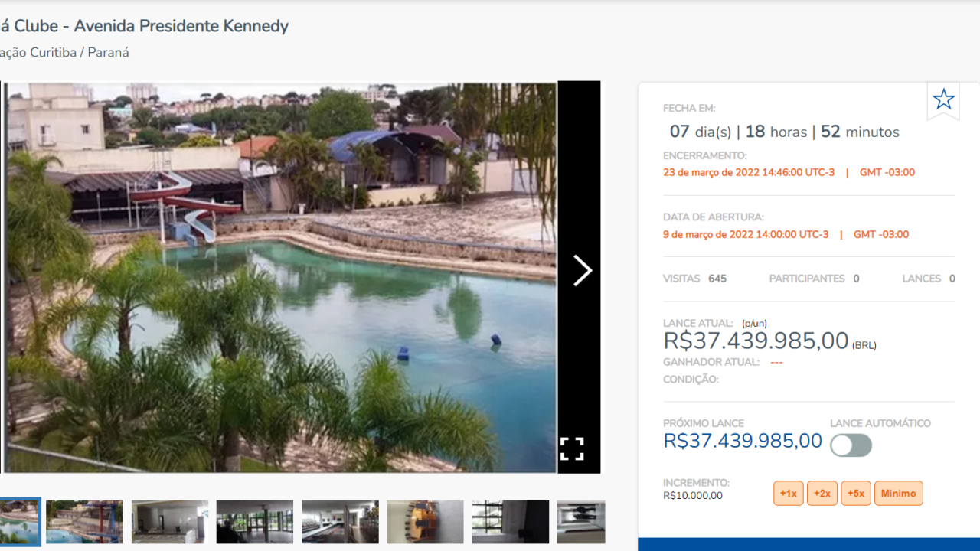Show next photo with right arrow
The height and width of the screenshot is (551, 980).
point(583,271)
